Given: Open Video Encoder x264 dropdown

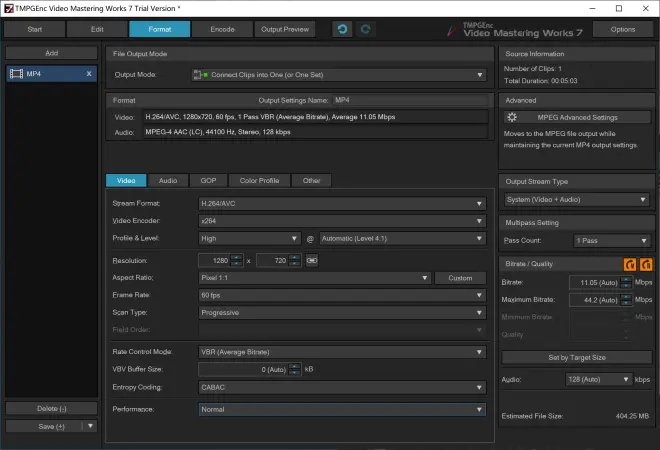Looking at the screenshot, I should 342,221.
